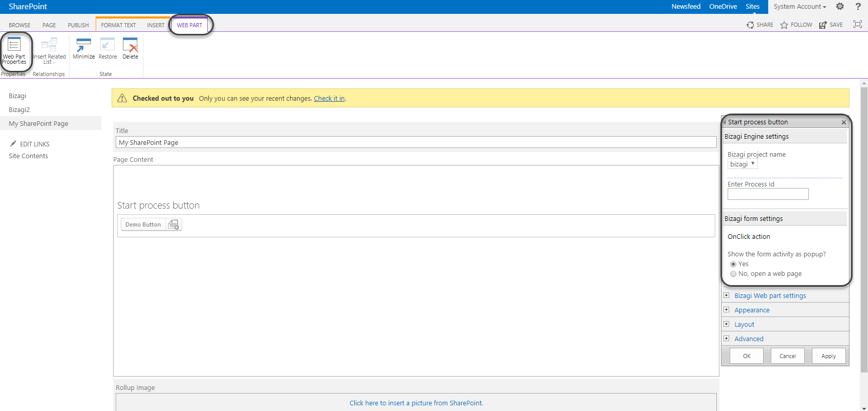Restore the web part
Viewport: 868px width, 411px height.
(107, 49)
